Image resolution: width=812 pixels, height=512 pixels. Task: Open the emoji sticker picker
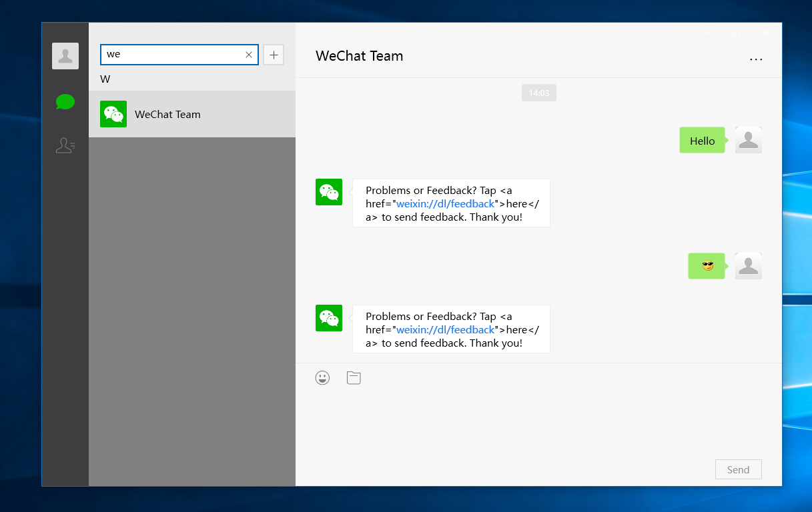(322, 378)
